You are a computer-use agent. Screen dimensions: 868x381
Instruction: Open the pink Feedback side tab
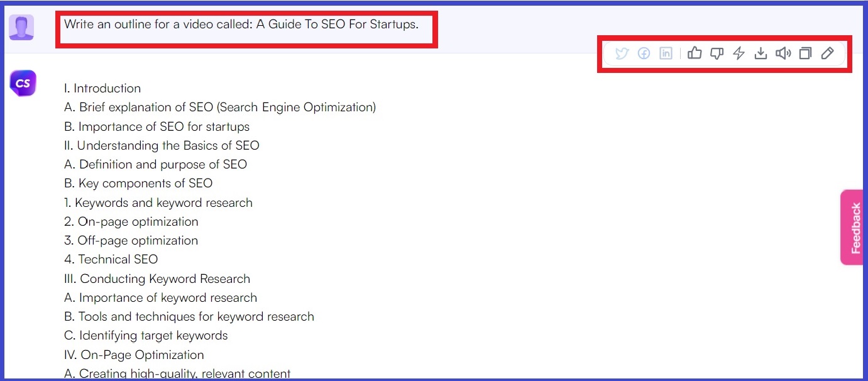coord(855,228)
